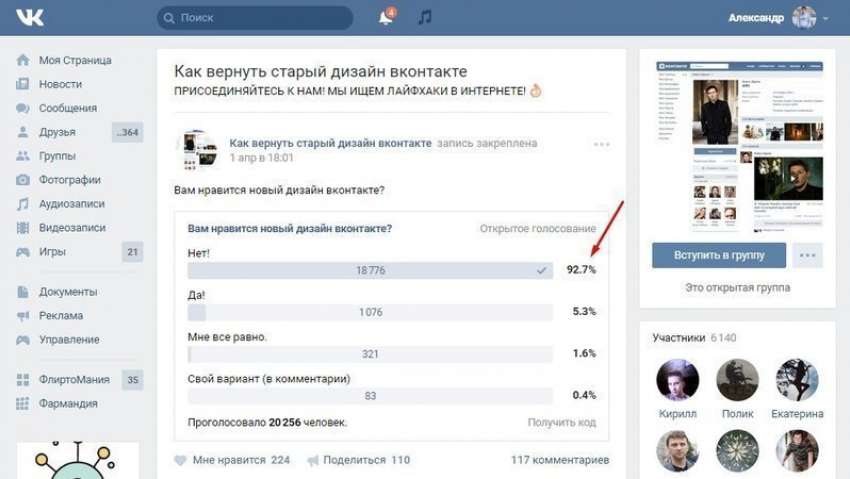
Task: Click the Фотографии camera icon
Action: point(23,180)
